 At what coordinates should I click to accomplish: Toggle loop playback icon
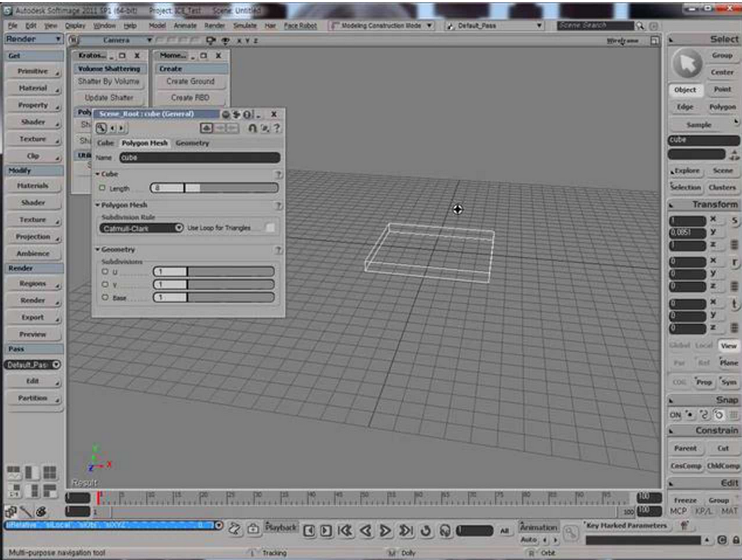(x=426, y=531)
